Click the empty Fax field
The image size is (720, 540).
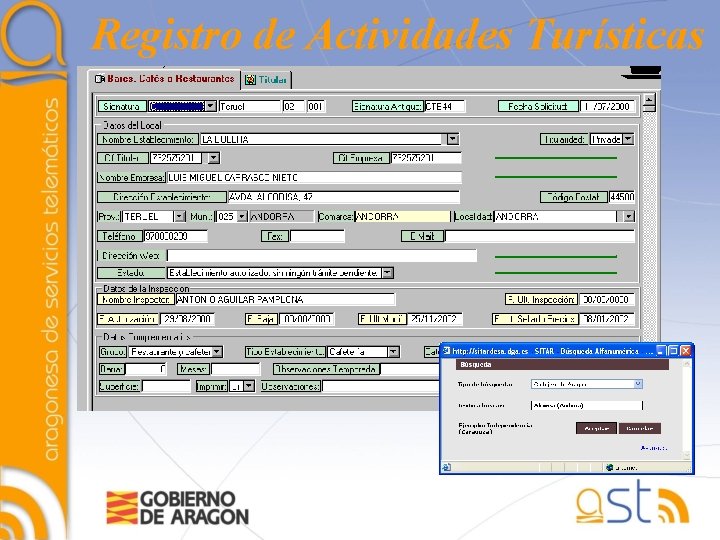click(317, 236)
